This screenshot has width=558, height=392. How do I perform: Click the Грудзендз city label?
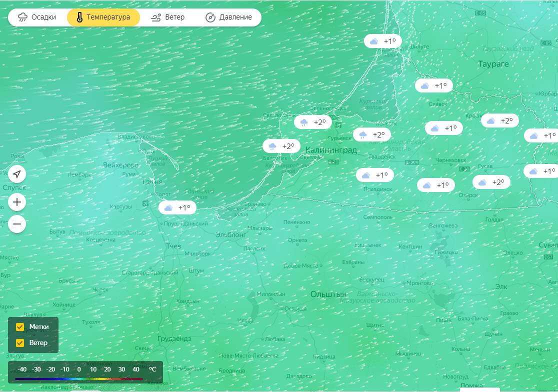(174, 338)
